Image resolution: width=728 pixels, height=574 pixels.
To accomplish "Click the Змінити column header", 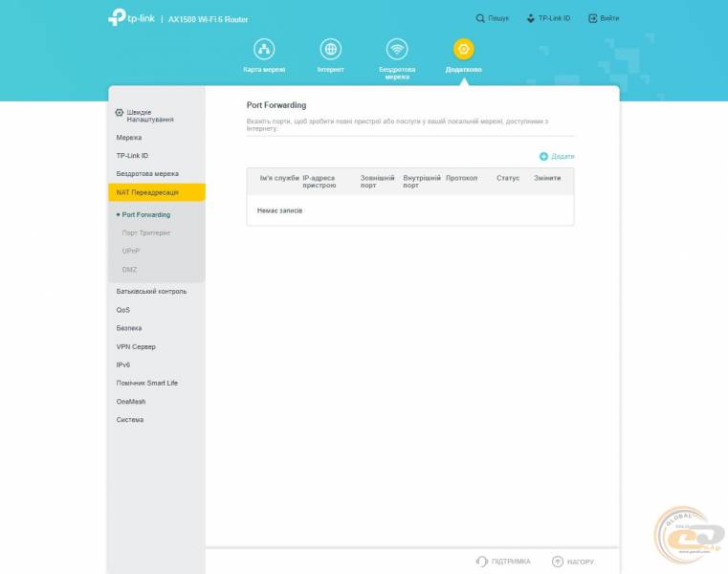I will 547,178.
